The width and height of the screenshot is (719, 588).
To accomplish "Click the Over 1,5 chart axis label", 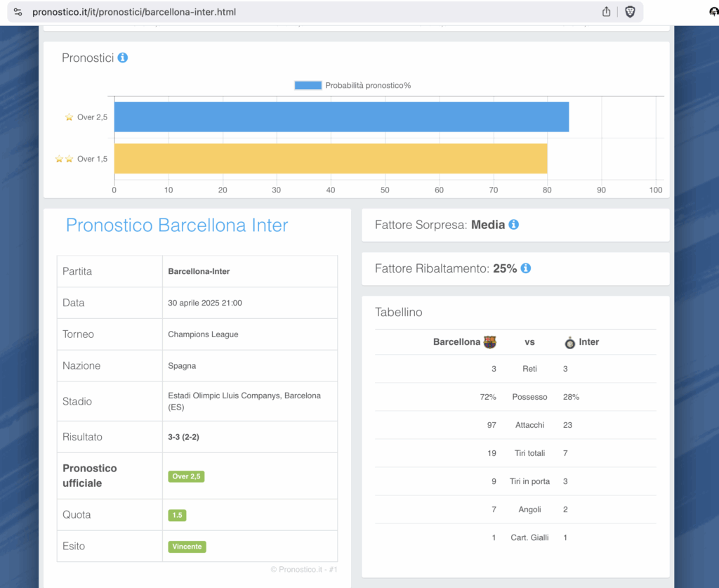I will pos(92,159).
